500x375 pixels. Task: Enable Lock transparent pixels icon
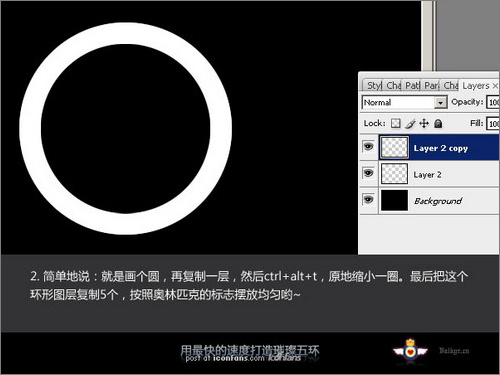click(396, 123)
